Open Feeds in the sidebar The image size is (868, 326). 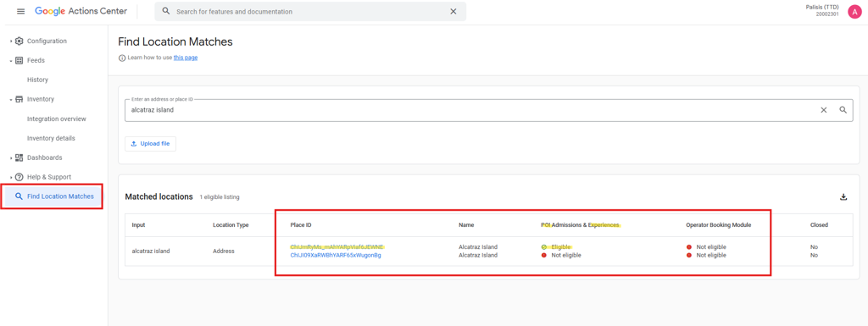(36, 60)
